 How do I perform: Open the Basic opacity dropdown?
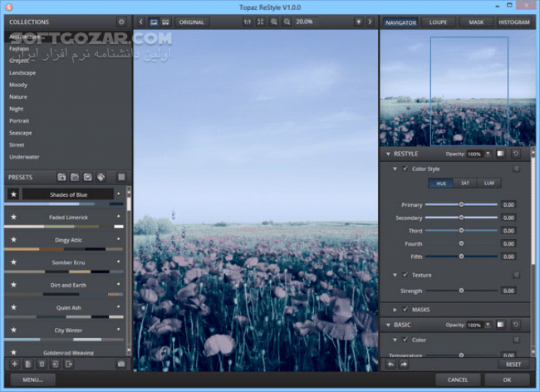click(488, 325)
